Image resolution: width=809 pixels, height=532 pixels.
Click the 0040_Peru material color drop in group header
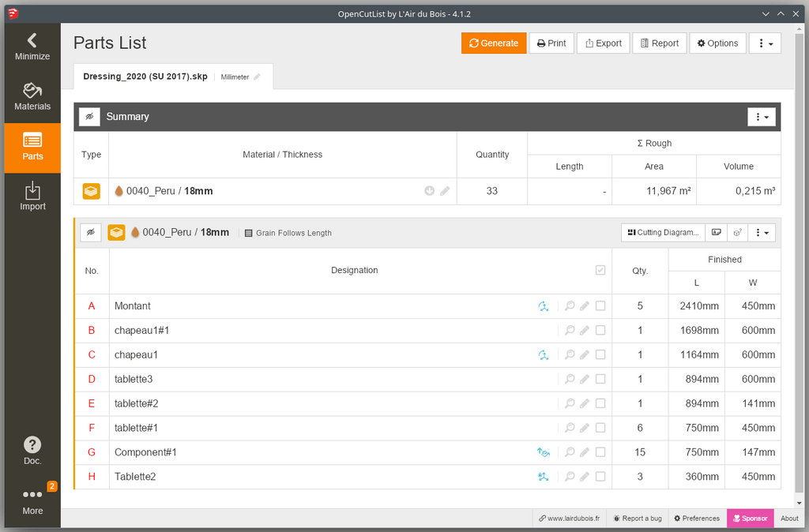[x=135, y=232]
